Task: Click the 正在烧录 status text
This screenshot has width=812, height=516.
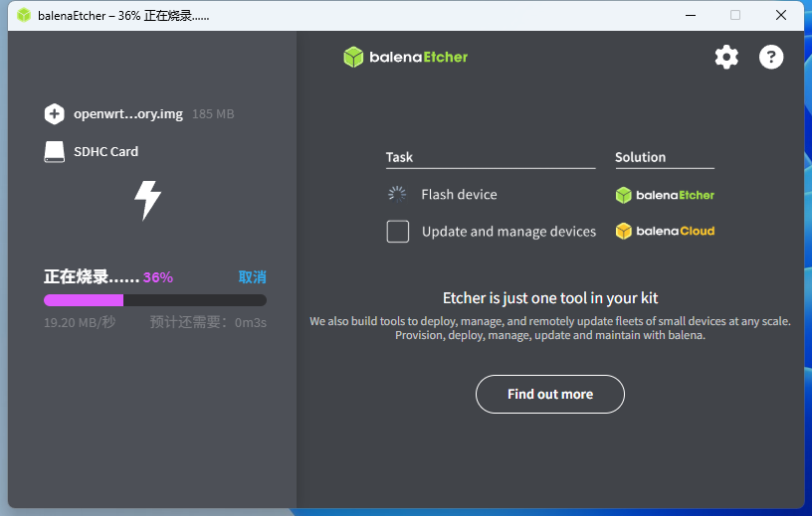Action: 92,277
